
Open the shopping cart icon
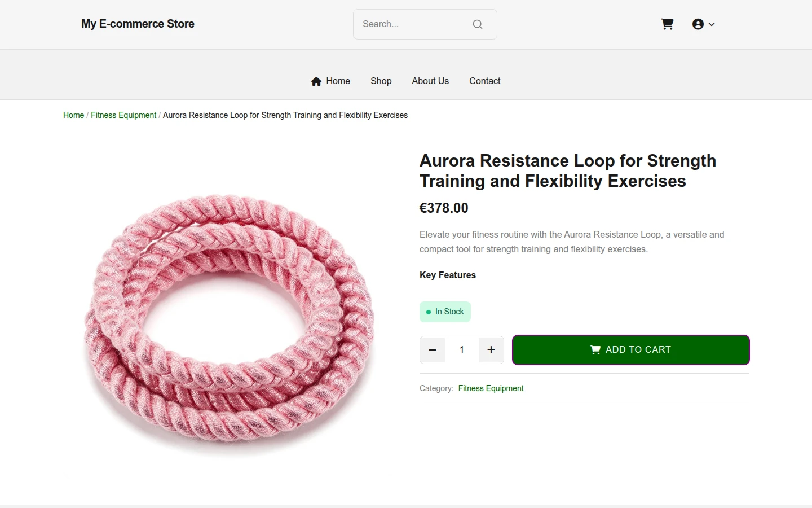click(x=667, y=24)
